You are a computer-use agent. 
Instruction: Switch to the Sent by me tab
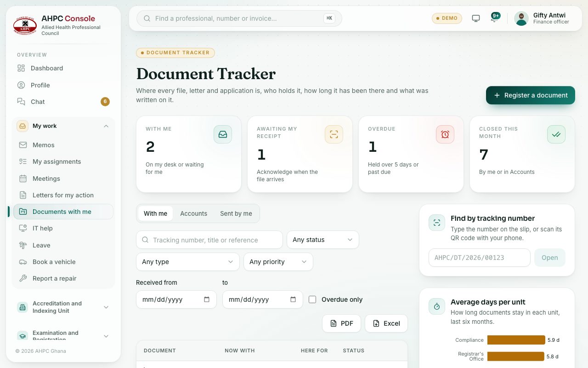click(x=236, y=213)
